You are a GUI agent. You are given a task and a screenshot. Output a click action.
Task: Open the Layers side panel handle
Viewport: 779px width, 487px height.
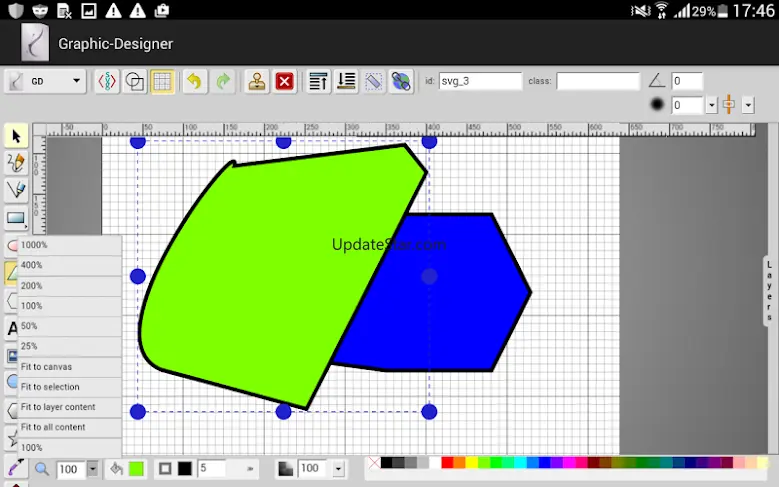pos(770,290)
